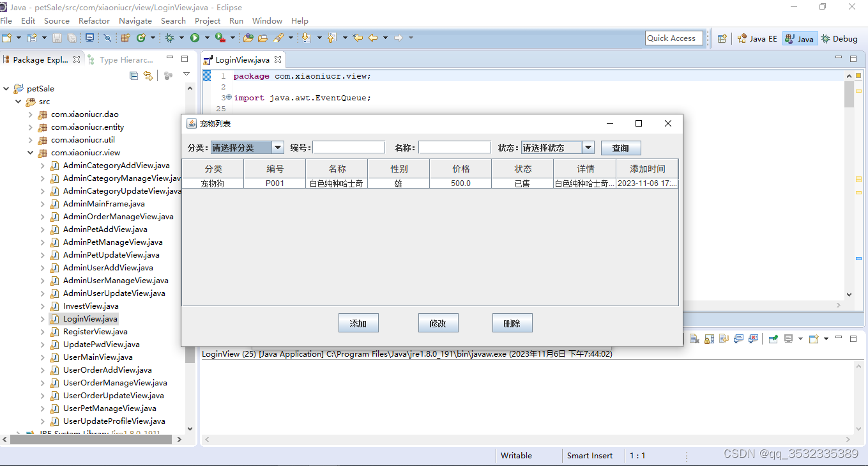
Task: Click the Save icon in the toolbar
Action: tap(58, 38)
